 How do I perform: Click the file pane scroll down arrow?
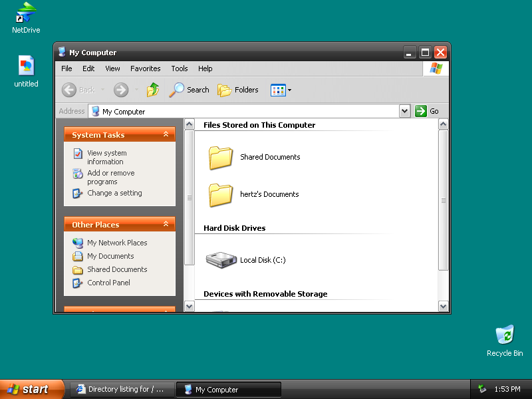[443, 307]
